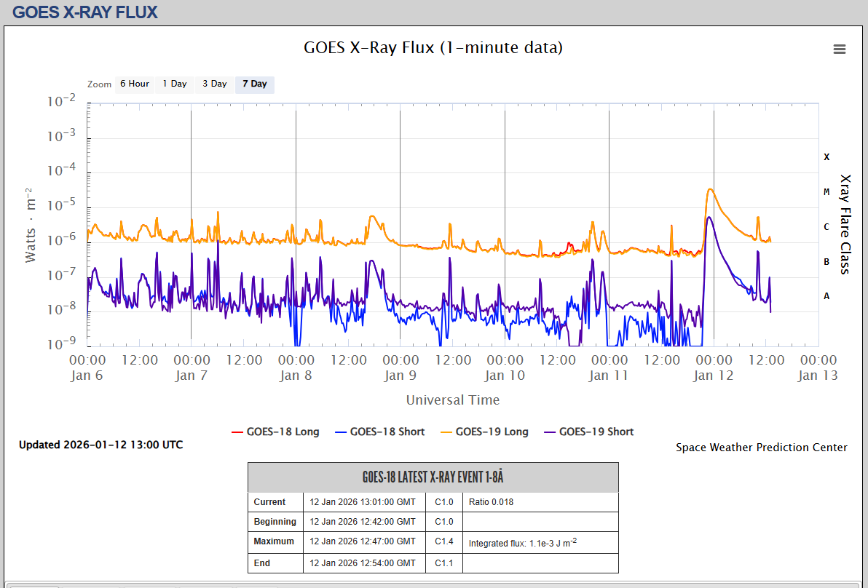The height and width of the screenshot is (588, 868).
Task: Click the Maximum row time cell
Action: point(363,541)
